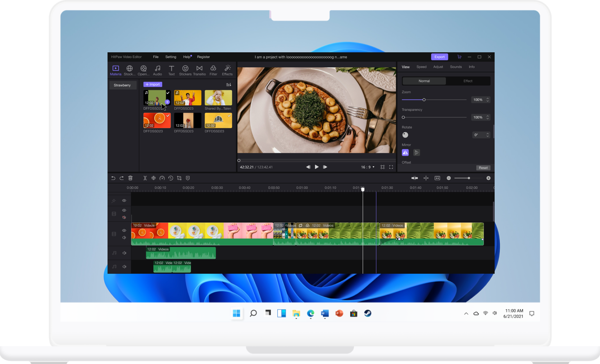
Task: Click the split-at-playhead marker icon near zoom controls
Action: (426, 178)
